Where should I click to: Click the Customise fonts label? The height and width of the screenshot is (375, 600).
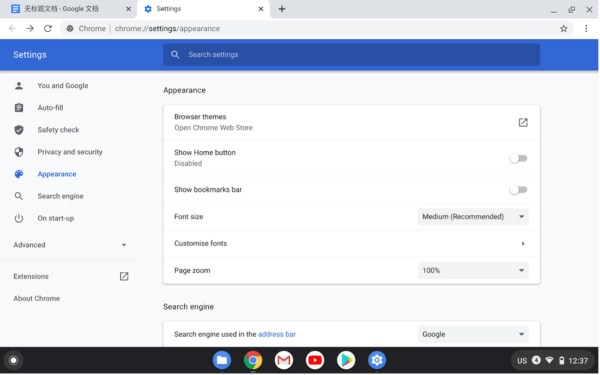pos(201,244)
